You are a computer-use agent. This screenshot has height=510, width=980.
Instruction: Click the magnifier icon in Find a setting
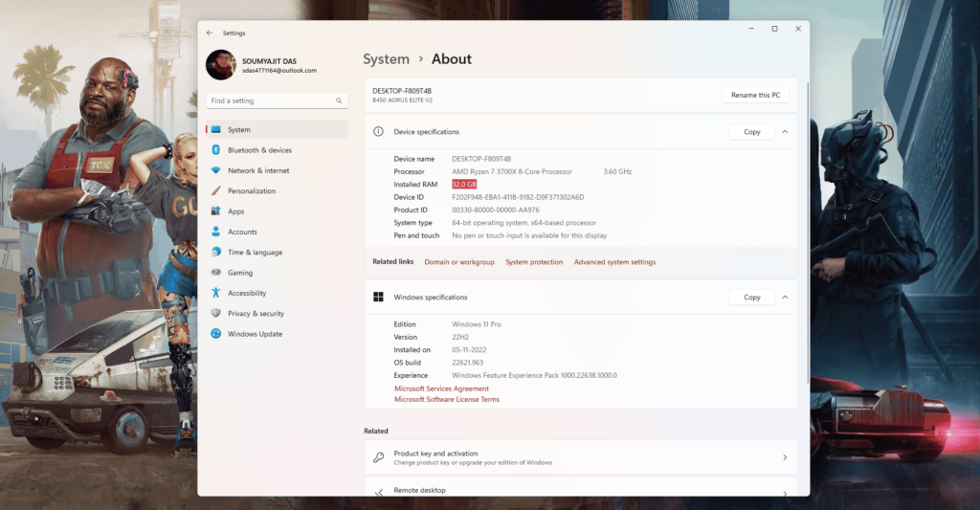pyautogui.click(x=339, y=100)
